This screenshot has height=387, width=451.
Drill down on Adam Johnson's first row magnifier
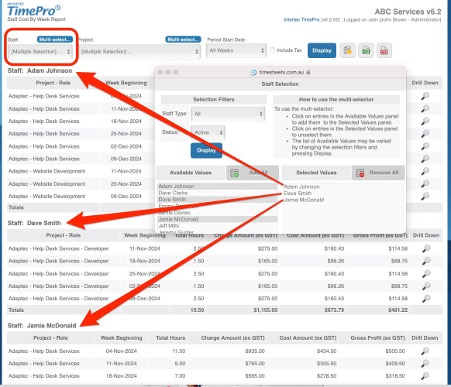tap(425, 96)
